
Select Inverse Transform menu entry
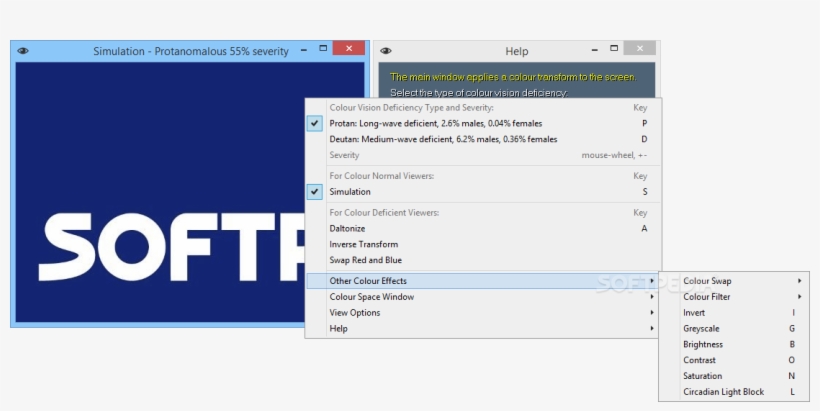364,244
